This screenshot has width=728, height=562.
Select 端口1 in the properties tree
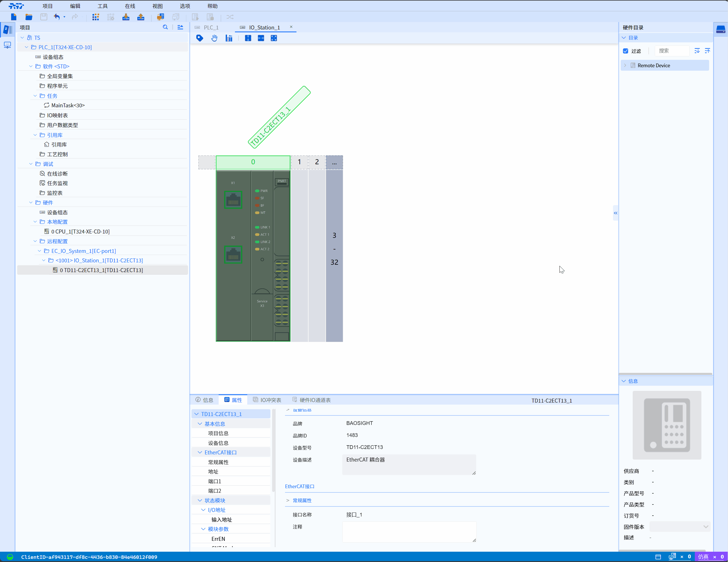(215, 481)
